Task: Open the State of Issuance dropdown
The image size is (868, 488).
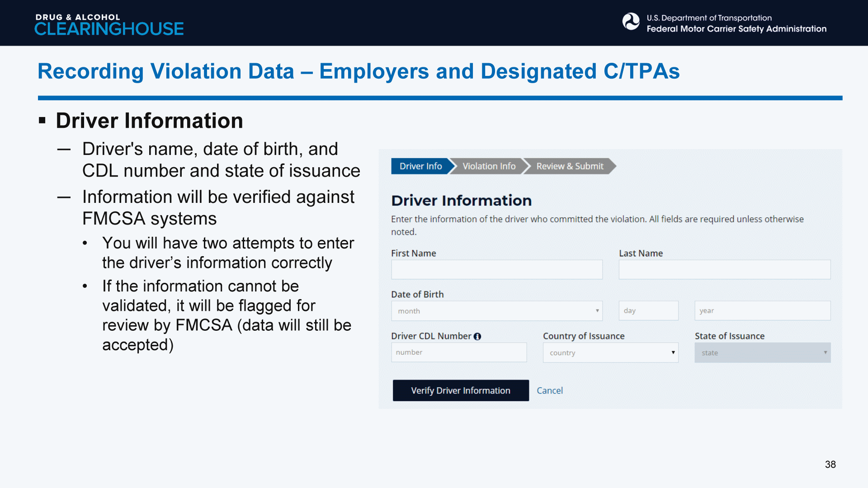Action: pos(762,352)
